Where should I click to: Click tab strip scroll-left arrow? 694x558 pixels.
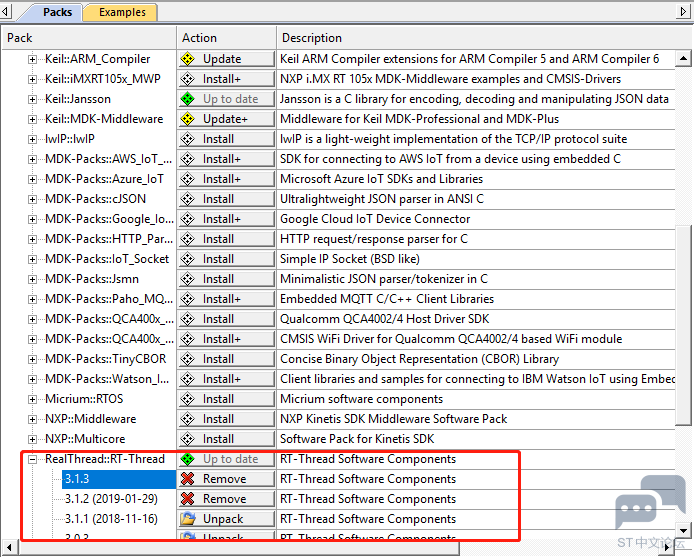(x=5, y=12)
